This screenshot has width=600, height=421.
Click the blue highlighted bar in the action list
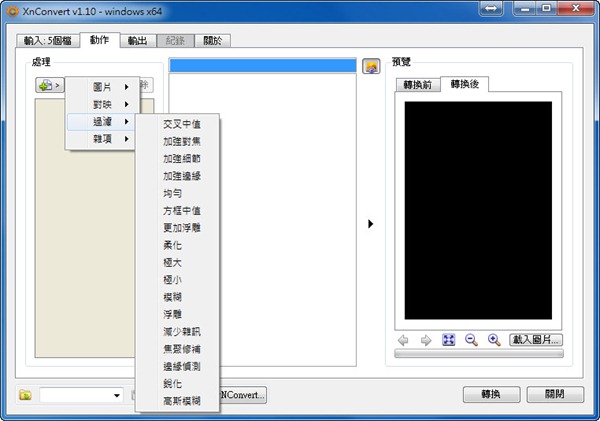(x=262, y=65)
